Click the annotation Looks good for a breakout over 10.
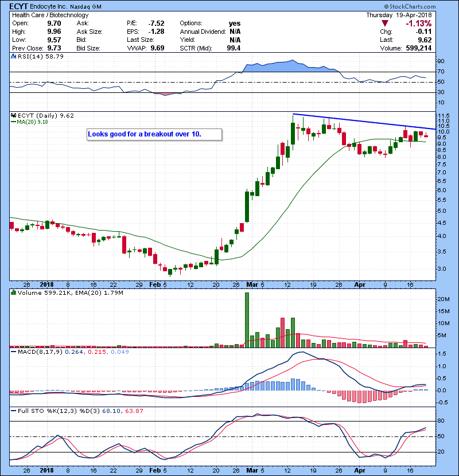 click(x=145, y=134)
